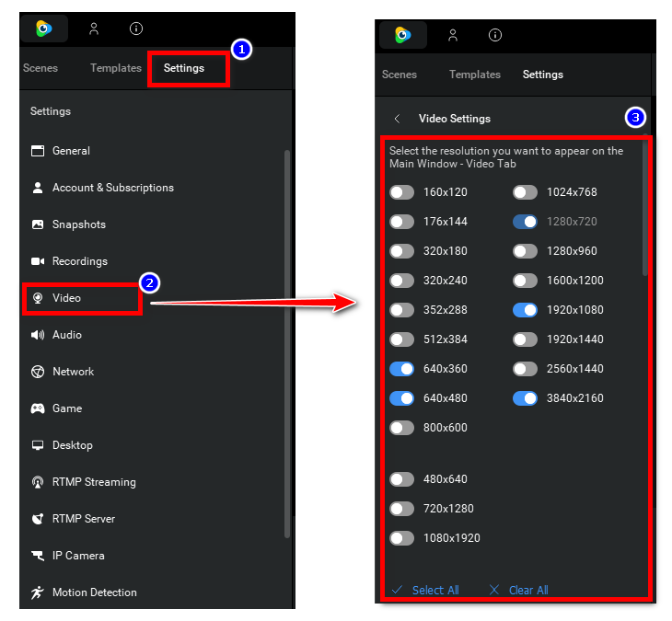Screen dimensions: 672x621
Task: Click the IP Camera icon
Action: [x=38, y=556]
